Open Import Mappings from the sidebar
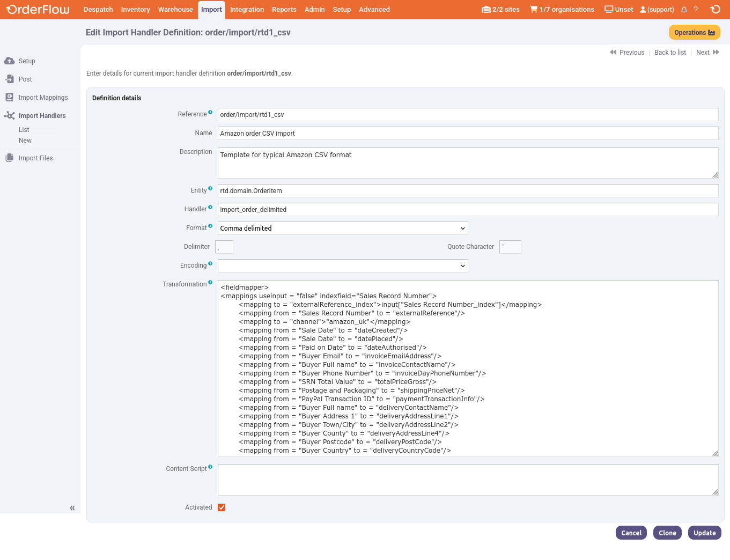This screenshot has height=560, width=730. pyautogui.click(x=42, y=97)
